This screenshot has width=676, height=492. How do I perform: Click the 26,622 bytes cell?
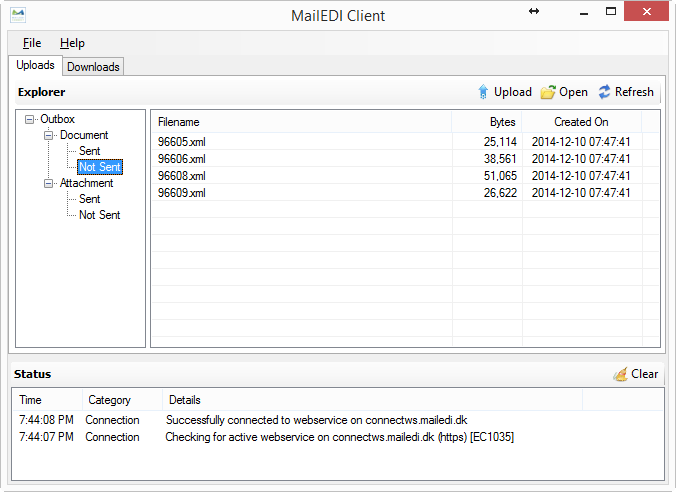[x=500, y=193]
